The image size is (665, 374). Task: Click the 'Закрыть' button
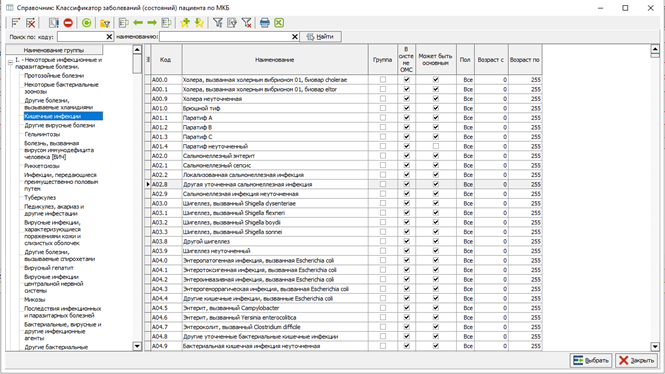click(637, 360)
